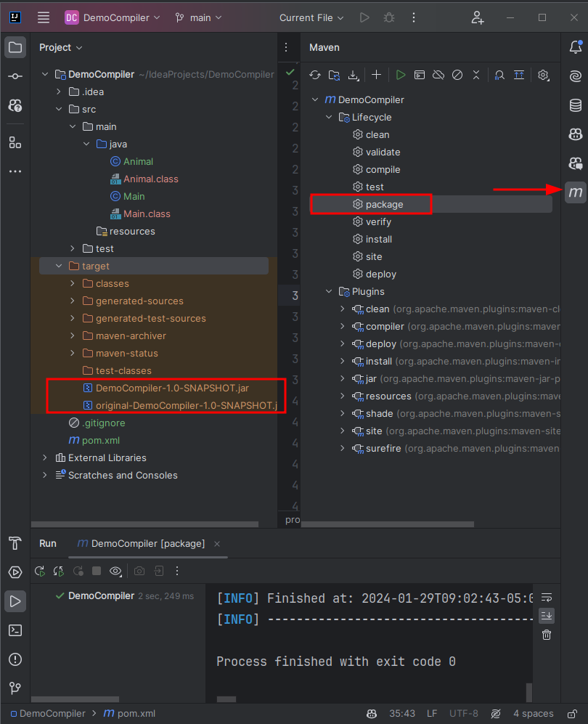Click the Maven download sources icon
588x724 pixels.
pyautogui.click(x=354, y=75)
